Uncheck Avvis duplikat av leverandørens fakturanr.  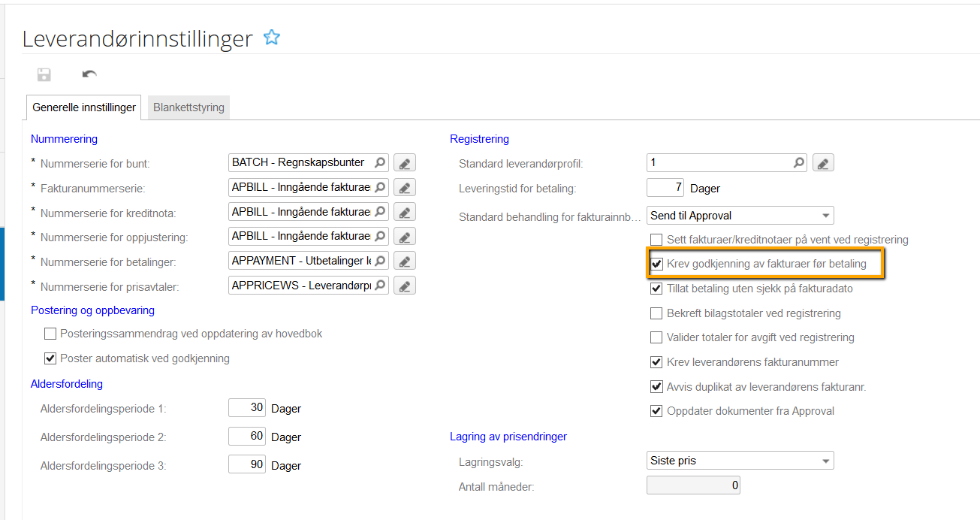[657, 387]
